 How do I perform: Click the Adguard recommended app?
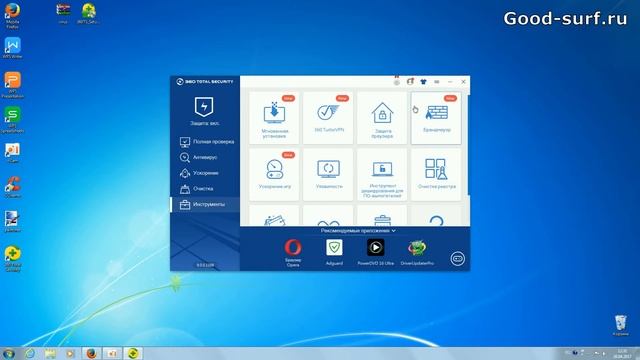point(334,253)
